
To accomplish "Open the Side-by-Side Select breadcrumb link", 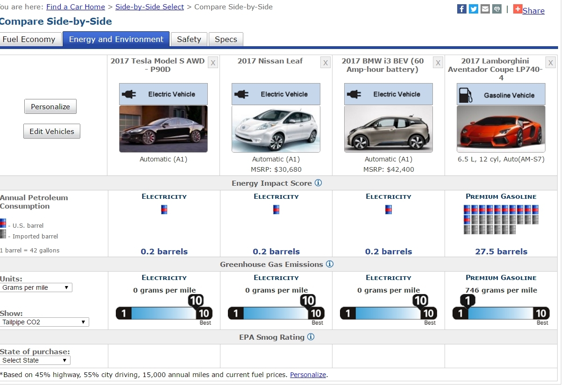I will [150, 7].
